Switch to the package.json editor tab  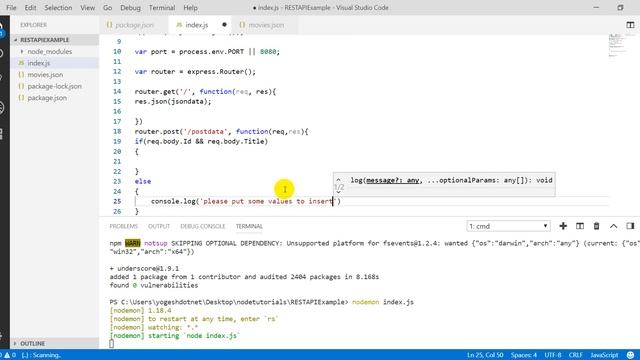pos(134,25)
